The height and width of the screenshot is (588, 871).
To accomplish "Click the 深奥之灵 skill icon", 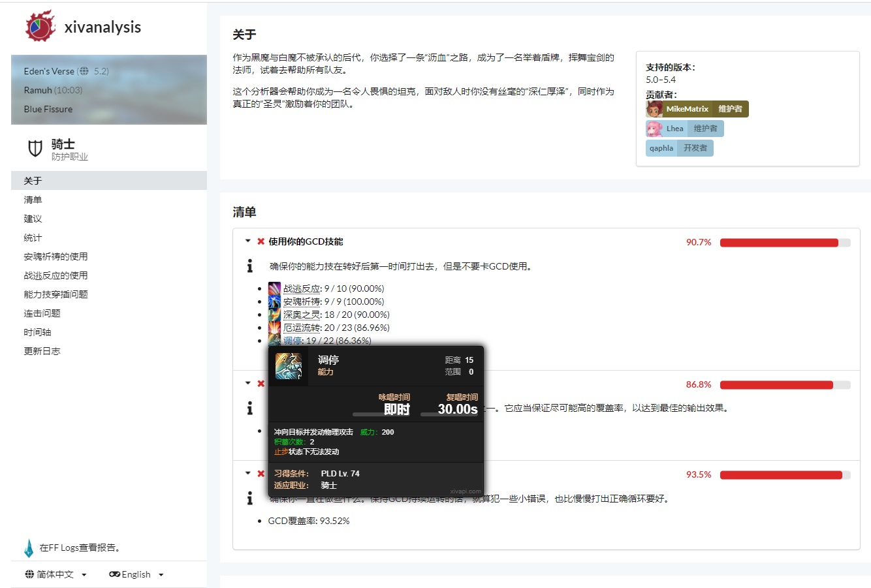I will pyautogui.click(x=274, y=315).
